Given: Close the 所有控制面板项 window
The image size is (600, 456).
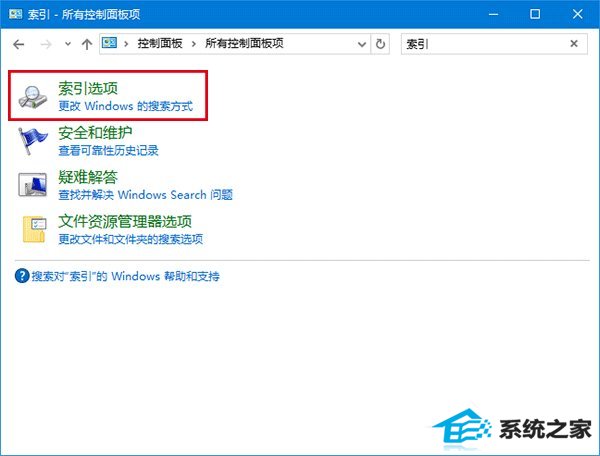Looking at the screenshot, I should tap(577, 14).
